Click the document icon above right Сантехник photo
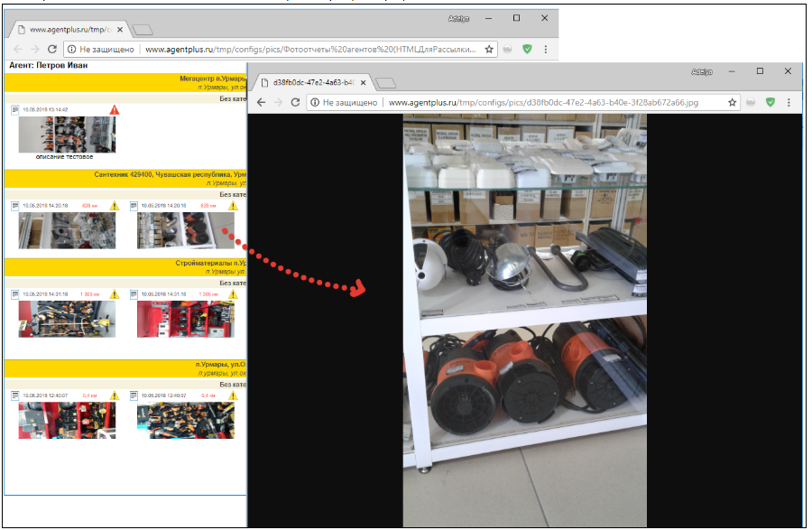 tap(134, 206)
